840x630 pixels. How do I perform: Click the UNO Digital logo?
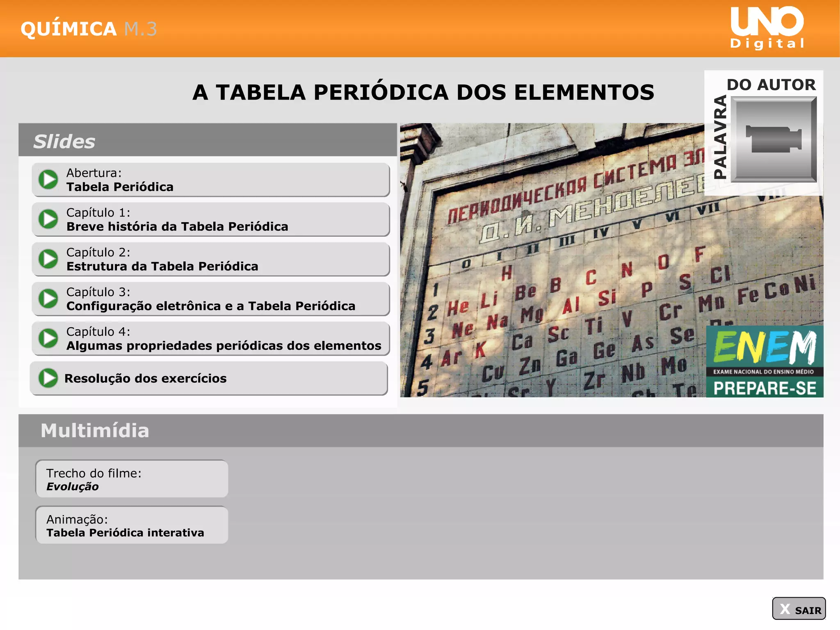(x=767, y=28)
